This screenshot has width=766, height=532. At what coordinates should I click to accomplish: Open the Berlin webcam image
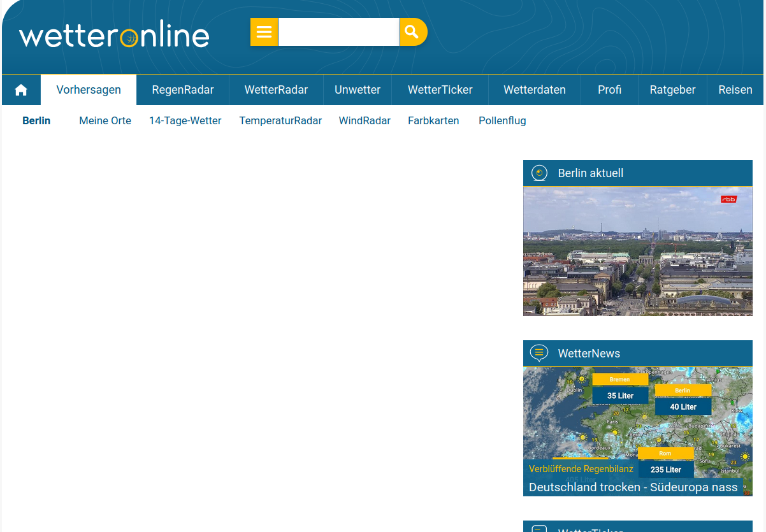click(x=638, y=251)
